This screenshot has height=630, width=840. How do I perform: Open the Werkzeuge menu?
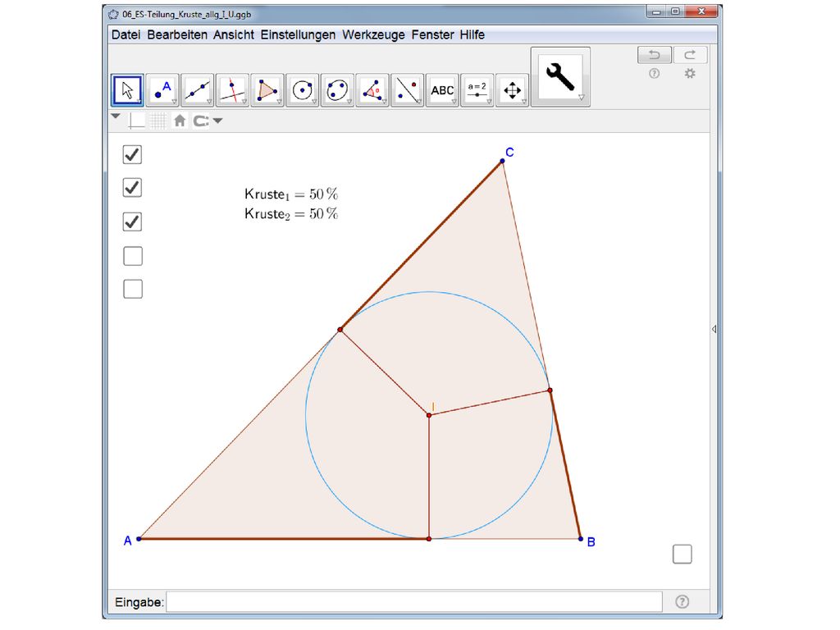click(373, 34)
